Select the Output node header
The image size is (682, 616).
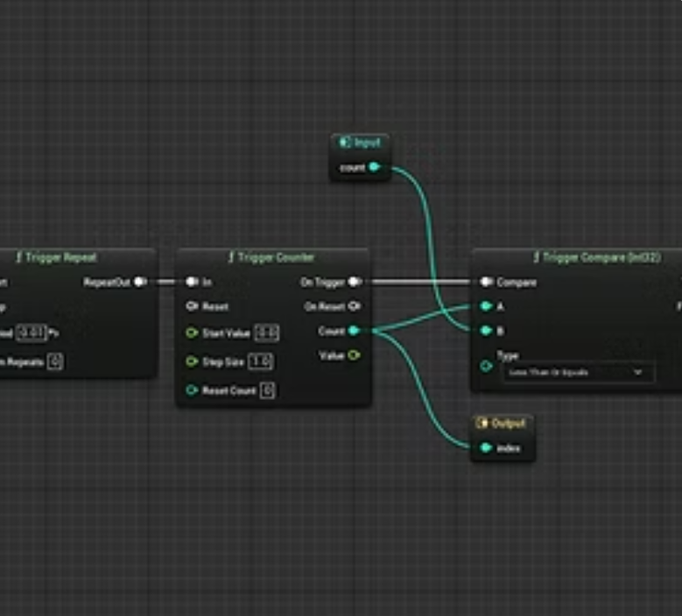click(503, 423)
